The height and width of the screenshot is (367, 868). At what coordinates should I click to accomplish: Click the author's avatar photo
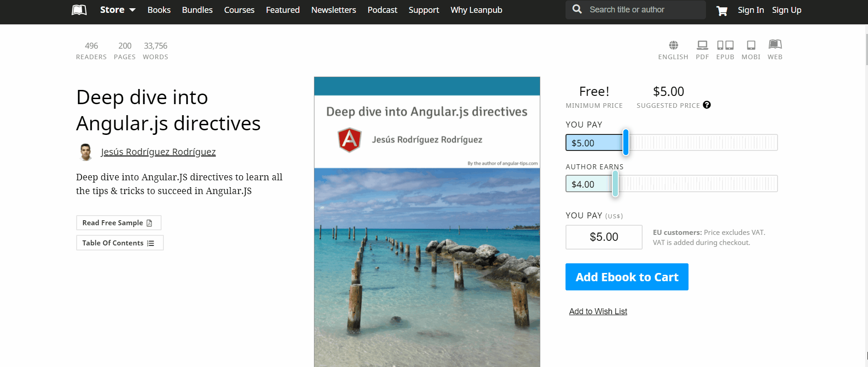[x=85, y=152]
